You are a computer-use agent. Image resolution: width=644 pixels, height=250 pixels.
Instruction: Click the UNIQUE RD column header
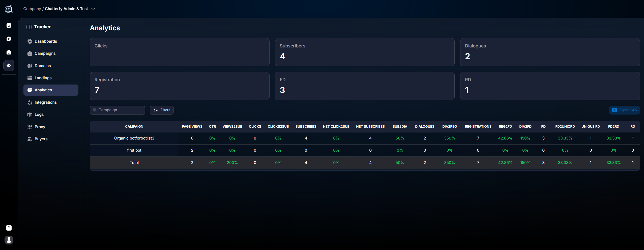coord(591,127)
